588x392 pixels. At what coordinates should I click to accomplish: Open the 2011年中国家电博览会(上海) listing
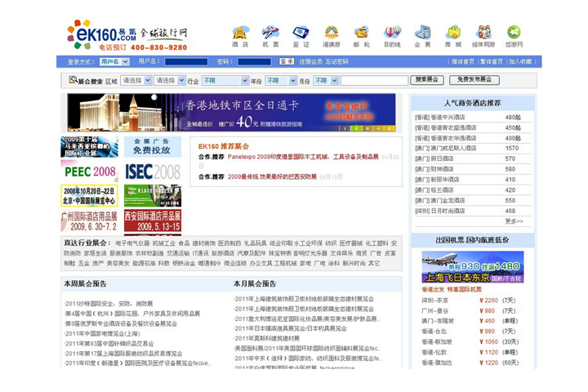102,333
